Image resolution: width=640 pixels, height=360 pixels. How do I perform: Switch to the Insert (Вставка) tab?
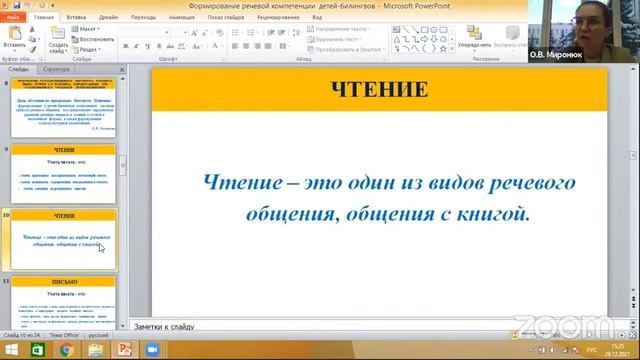76,18
